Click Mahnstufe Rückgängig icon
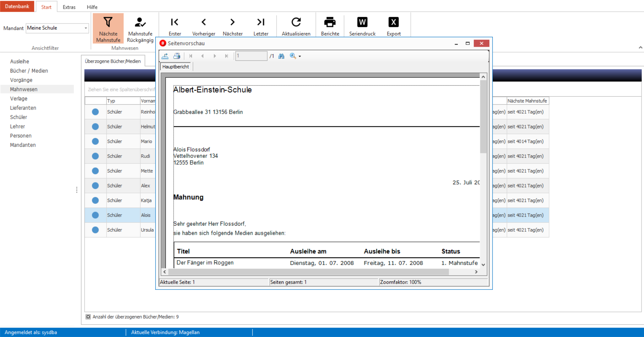This screenshot has width=644, height=337. [140, 22]
